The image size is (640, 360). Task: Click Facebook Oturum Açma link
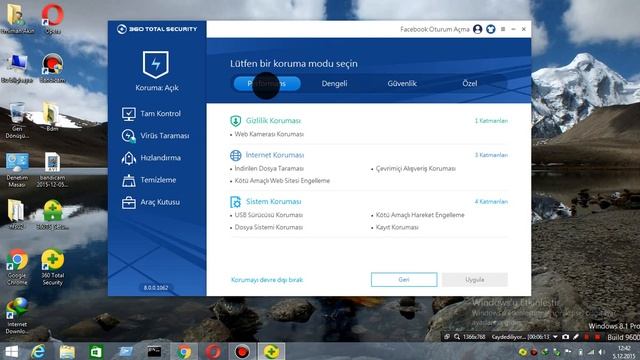tap(435, 29)
